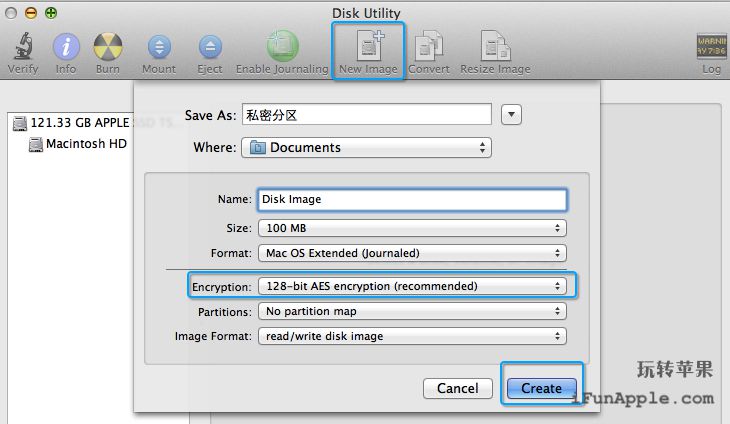Click the Create button
The height and width of the screenshot is (424, 730).
coord(541,388)
